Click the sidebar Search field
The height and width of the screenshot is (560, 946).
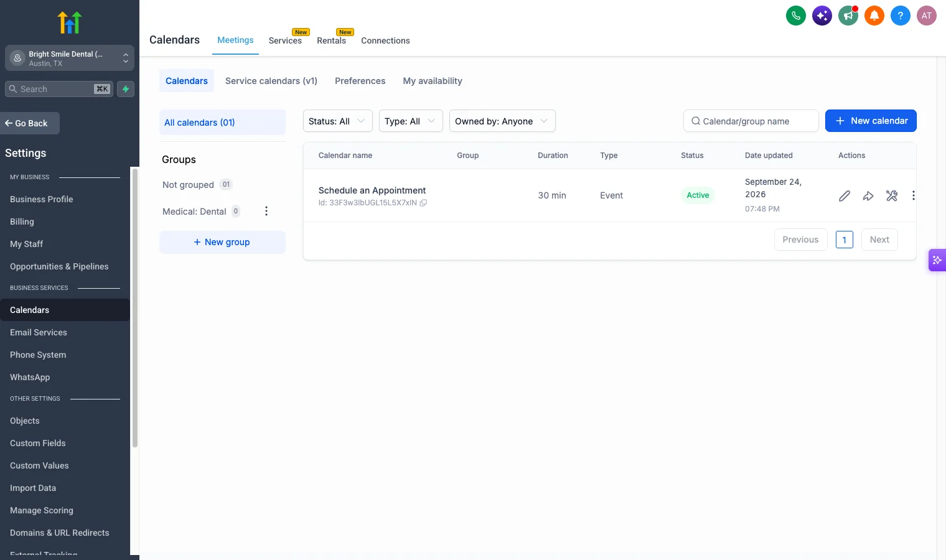tap(59, 89)
